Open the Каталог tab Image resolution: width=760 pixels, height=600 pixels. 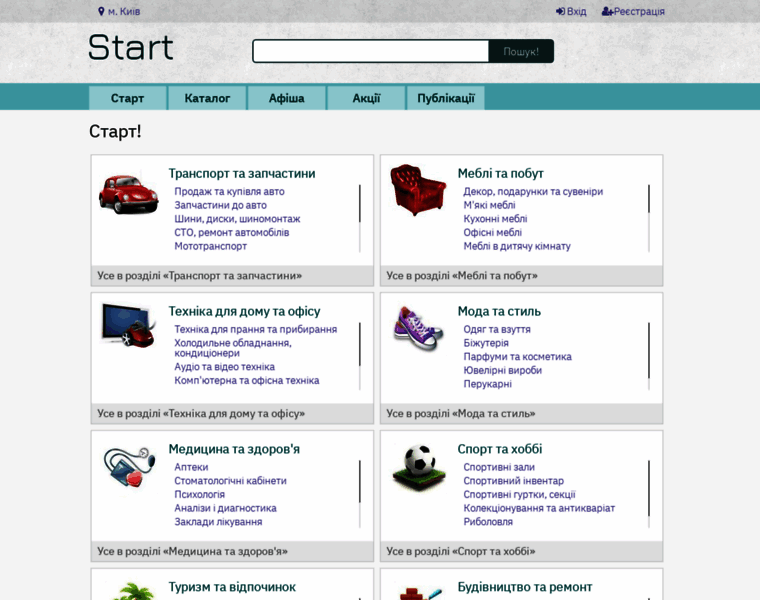tap(207, 98)
